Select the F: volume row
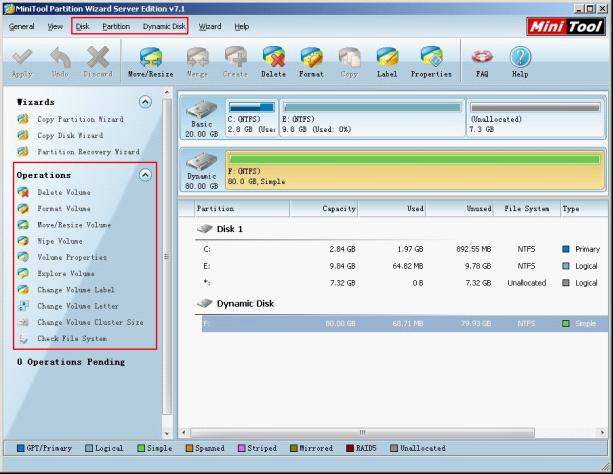The height and width of the screenshot is (474, 613). click(405, 324)
